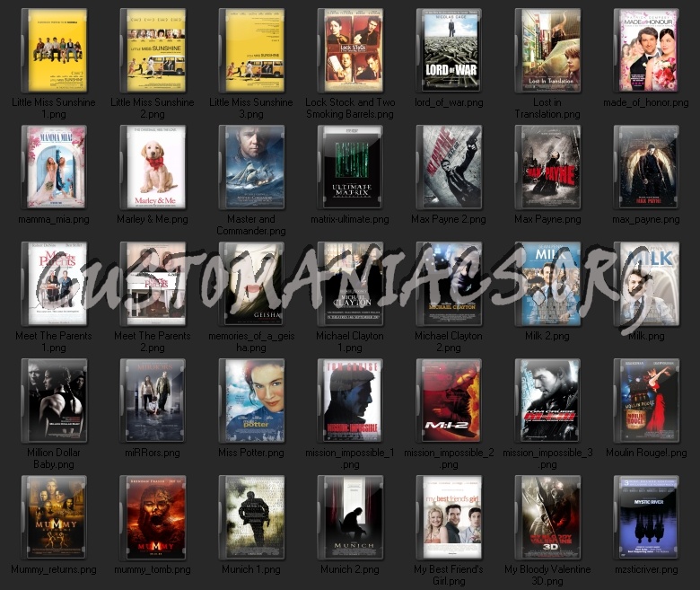700x590 pixels.
Task: Click the Mummy_returns.png icon
Action: 54,517
